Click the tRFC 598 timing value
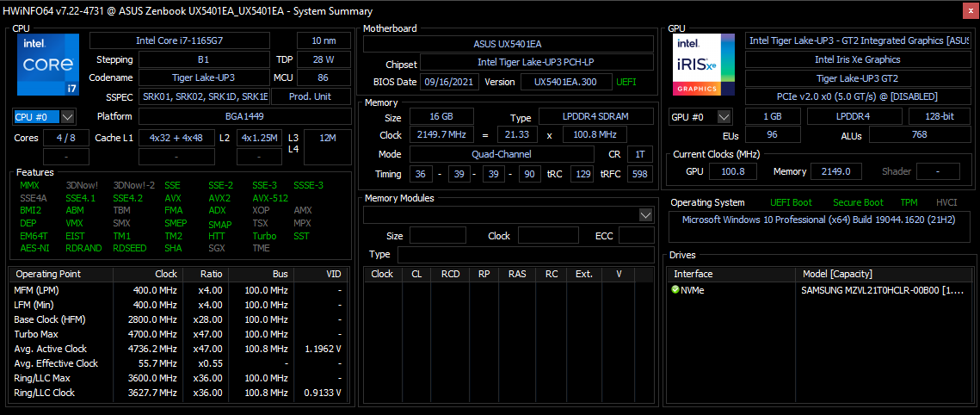 (x=638, y=175)
